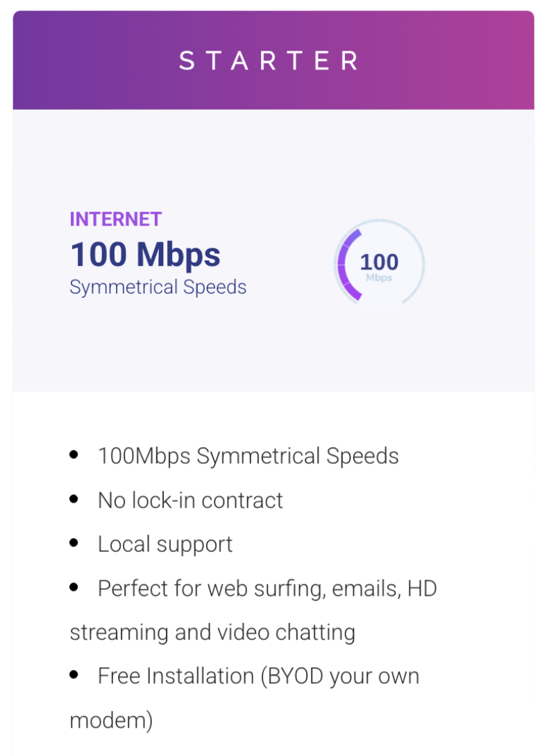Click bullet dot beside No lock-in contract
The image size is (549, 756).
pyautogui.click(x=74, y=500)
